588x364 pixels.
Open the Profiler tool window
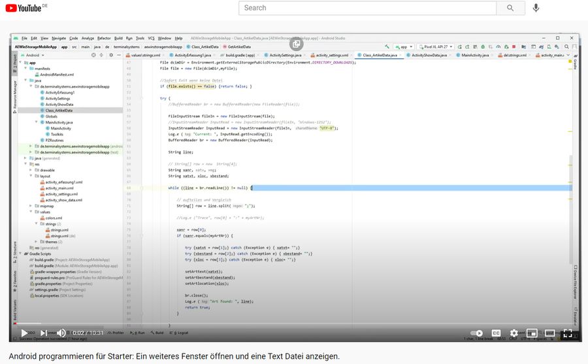tap(116, 333)
